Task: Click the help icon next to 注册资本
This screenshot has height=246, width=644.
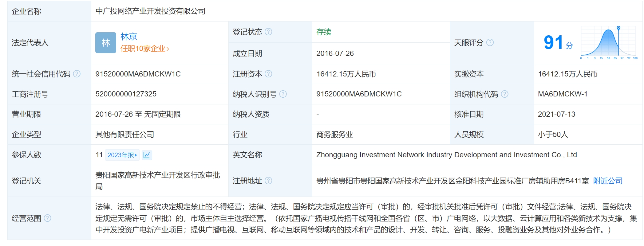Action: pyautogui.click(x=268, y=74)
